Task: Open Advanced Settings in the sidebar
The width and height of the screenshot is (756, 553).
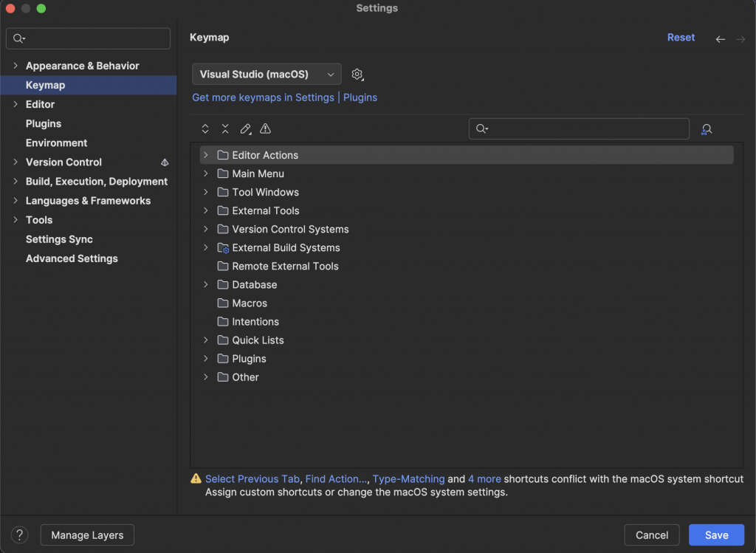Action: (72, 258)
